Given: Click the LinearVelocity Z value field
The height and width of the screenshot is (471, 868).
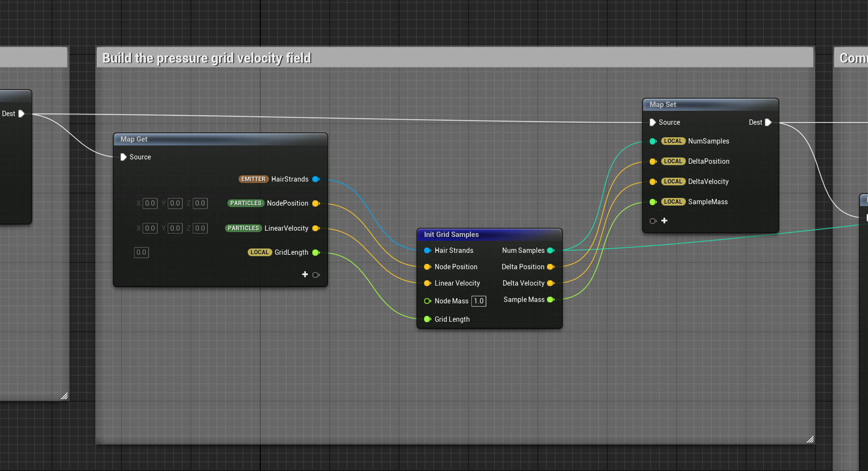Looking at the screenshot, I should 200,228.
